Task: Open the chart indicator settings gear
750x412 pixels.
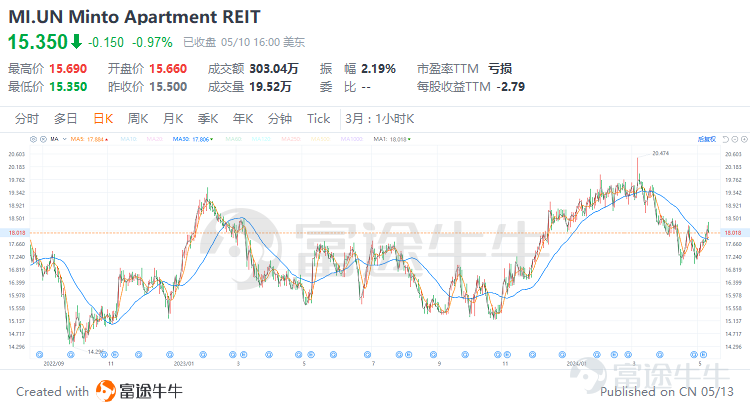Action: [33, 139]
